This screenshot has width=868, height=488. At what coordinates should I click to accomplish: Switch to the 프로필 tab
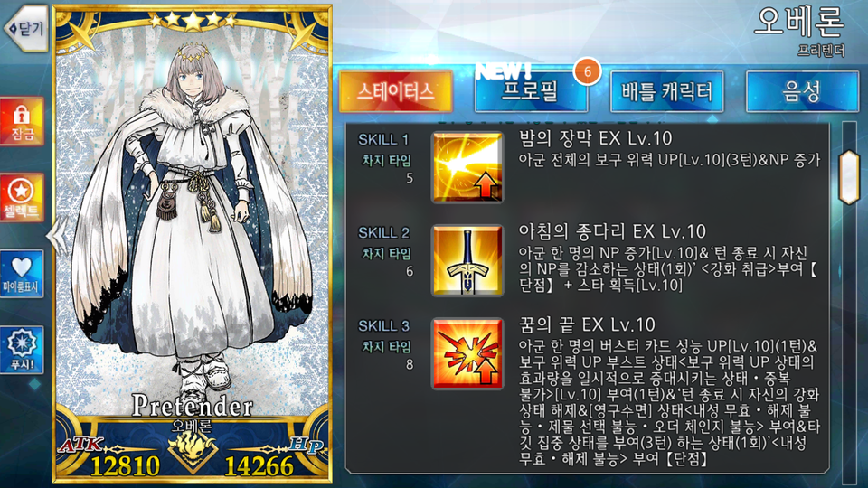pyautogui.click(x=531, y=91)
